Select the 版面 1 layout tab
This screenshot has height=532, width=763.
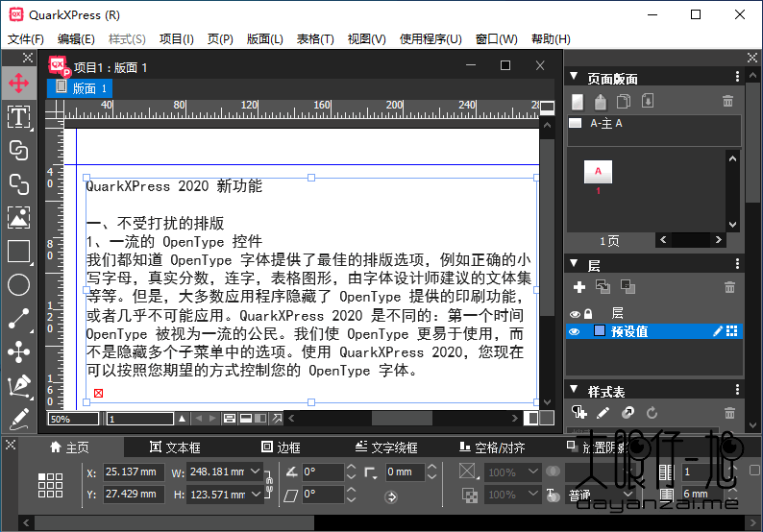tap(80, 88)
